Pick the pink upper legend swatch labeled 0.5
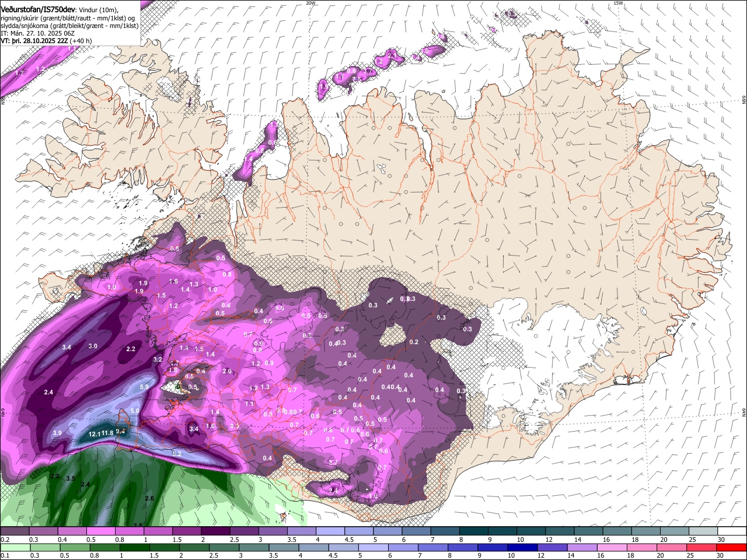The height and width of the screenshot is (560, 747). tap(100, 531)
